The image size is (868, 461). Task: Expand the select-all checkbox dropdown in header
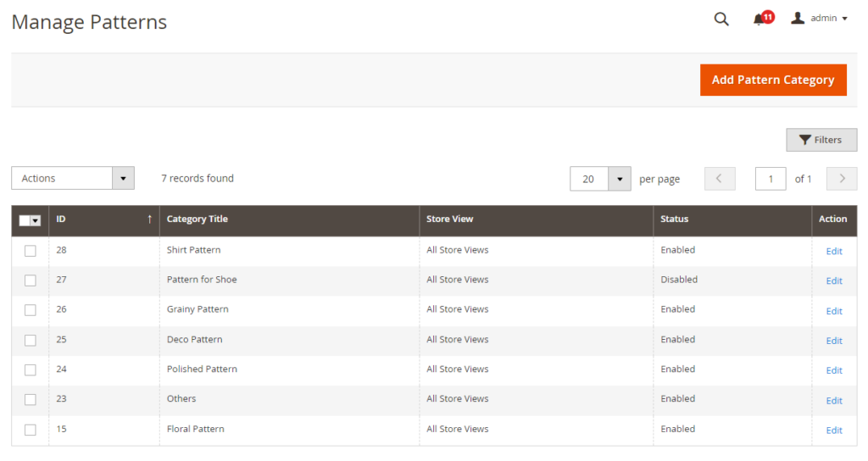pyautogui.click(x=36, y=220)
